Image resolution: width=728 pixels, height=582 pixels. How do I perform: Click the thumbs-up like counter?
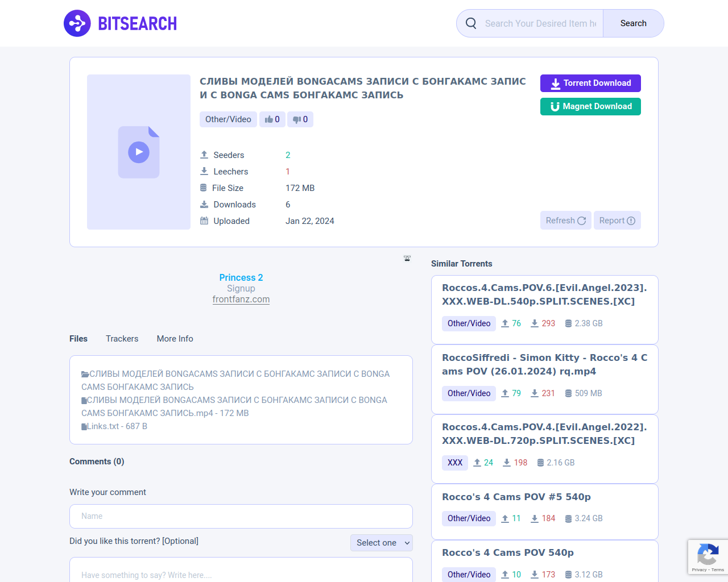click(272, 119)
